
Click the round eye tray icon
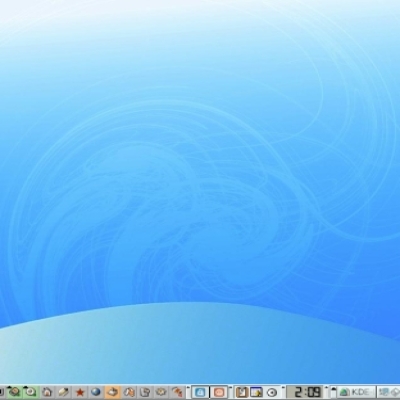tap(273, 392)
